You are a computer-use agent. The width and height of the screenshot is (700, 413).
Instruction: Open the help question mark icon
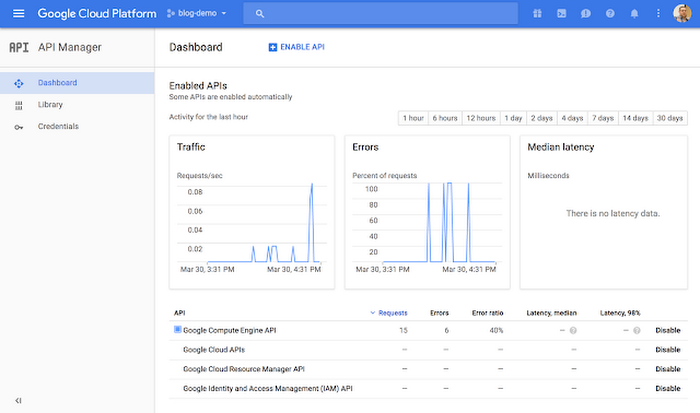[x=610, y=13]
